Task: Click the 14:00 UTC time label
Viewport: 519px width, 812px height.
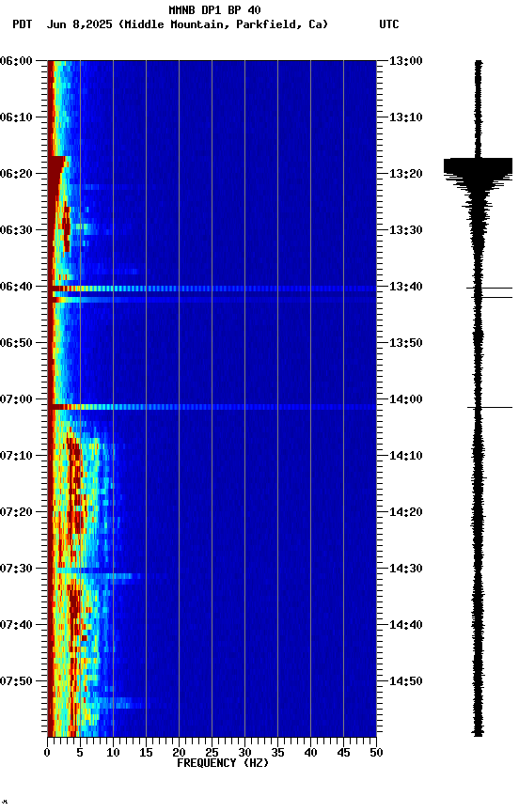Action: tap(405, 399)
